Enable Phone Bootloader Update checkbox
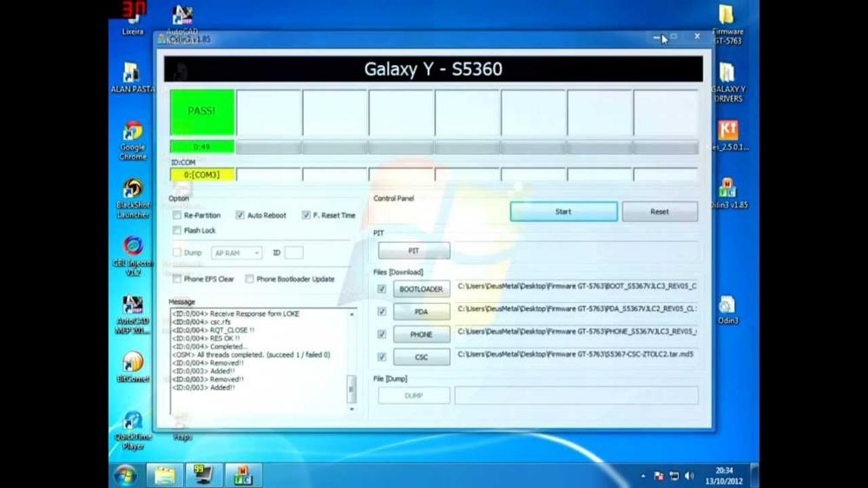 (250, 280)
